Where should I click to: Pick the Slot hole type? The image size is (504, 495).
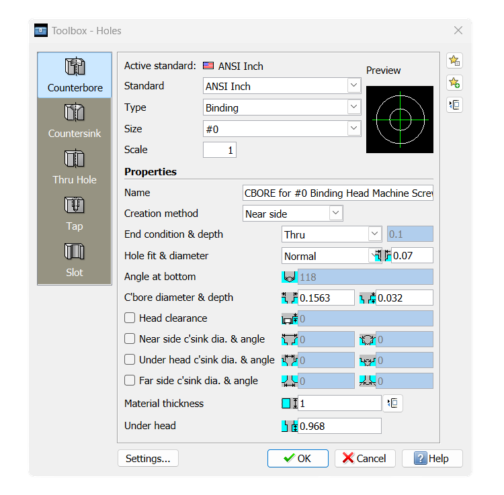[75, 260]
